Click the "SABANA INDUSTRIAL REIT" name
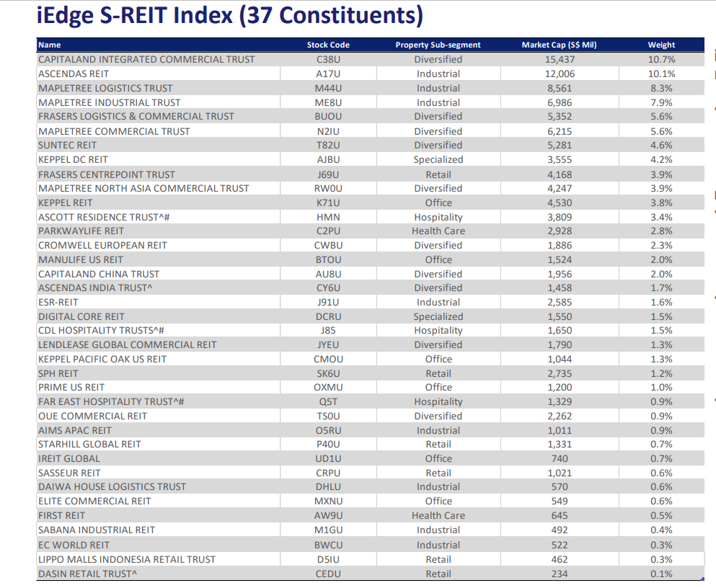This screenshot has width=716, height=588. 97,530
